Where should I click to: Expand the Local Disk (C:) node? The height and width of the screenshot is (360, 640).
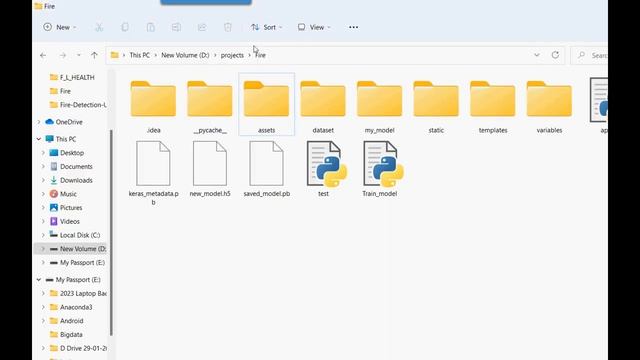[43, 235]
